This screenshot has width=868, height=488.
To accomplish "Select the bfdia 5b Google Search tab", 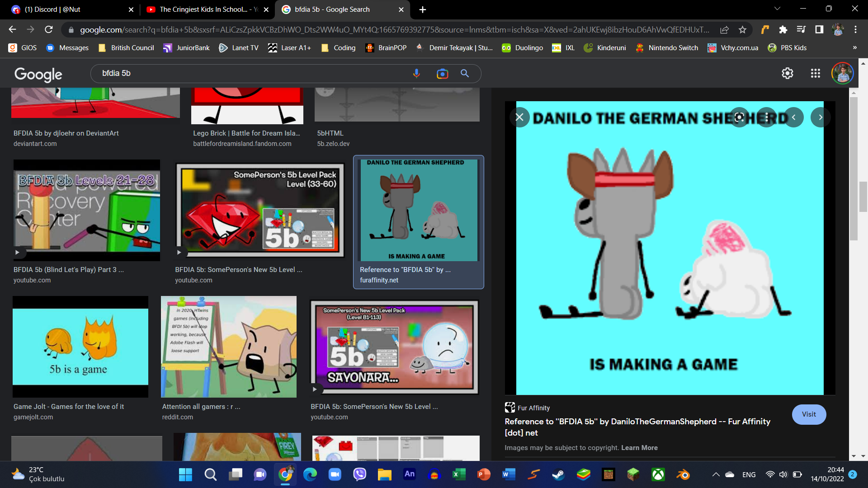I will pyautogui.click(x=342, y=9).
